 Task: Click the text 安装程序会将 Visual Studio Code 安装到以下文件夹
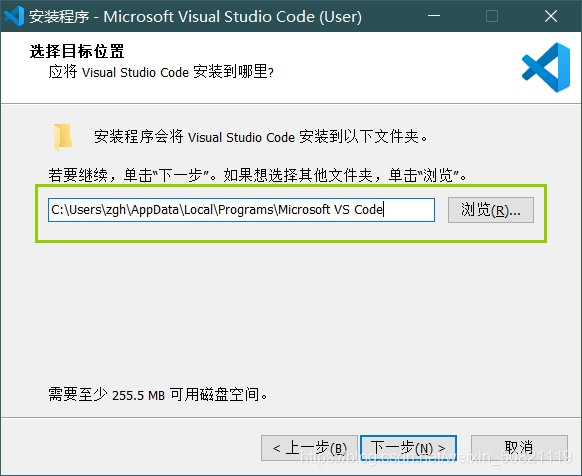pos(261,137)
